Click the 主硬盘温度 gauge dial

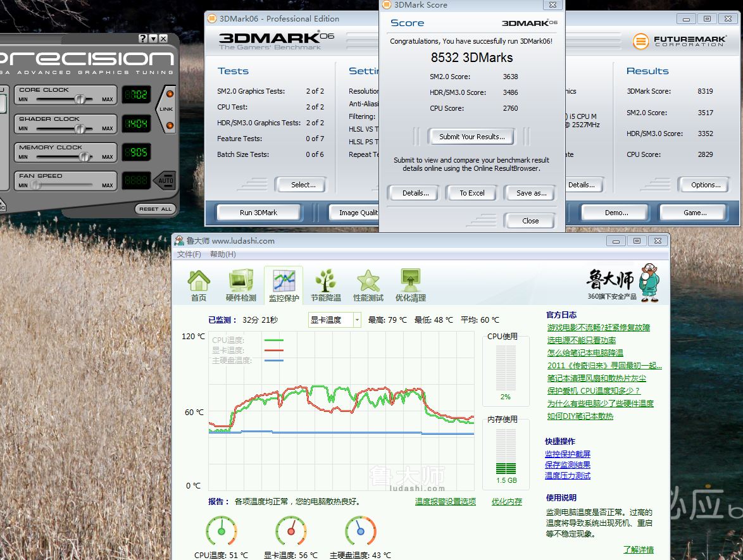coord(361,531)
